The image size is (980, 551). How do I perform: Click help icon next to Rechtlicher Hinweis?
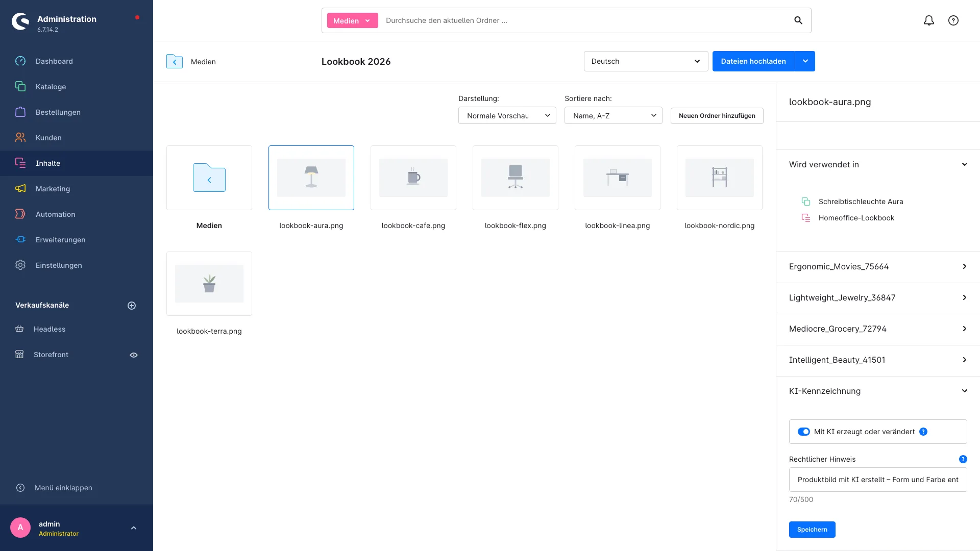963,459
